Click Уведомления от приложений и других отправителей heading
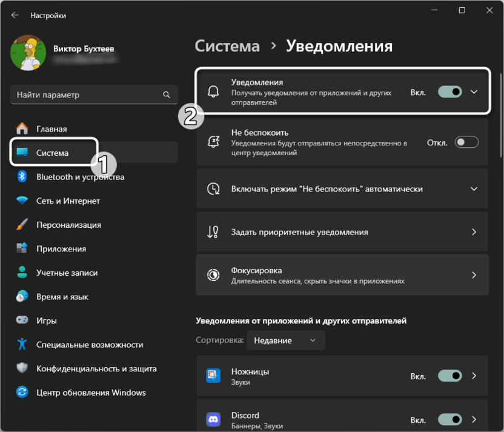This screenshot has width=504, height=432. coord(301,321)
